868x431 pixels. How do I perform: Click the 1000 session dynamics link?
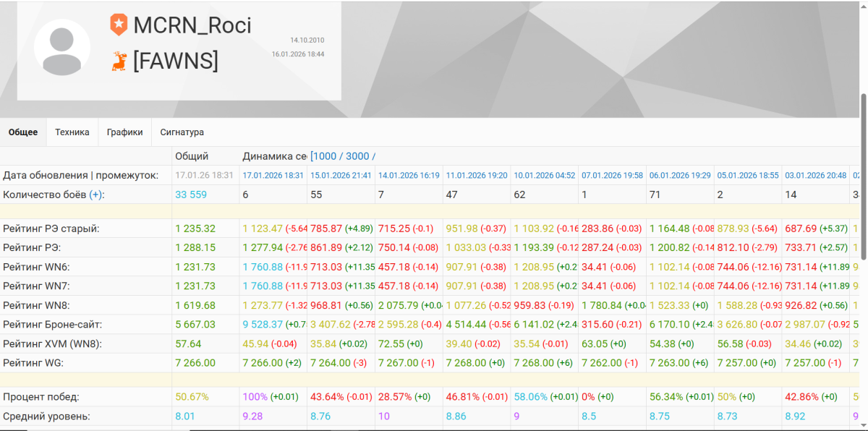(326, 156)
